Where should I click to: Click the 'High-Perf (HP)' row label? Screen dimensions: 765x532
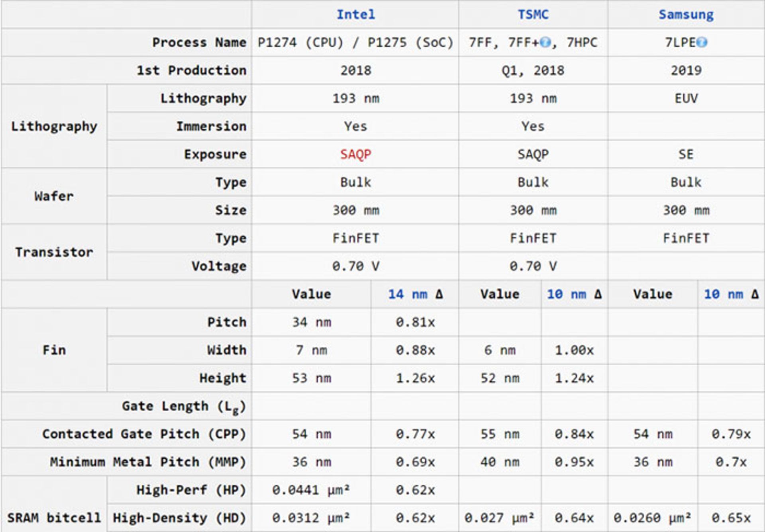(x=191, y=490)
